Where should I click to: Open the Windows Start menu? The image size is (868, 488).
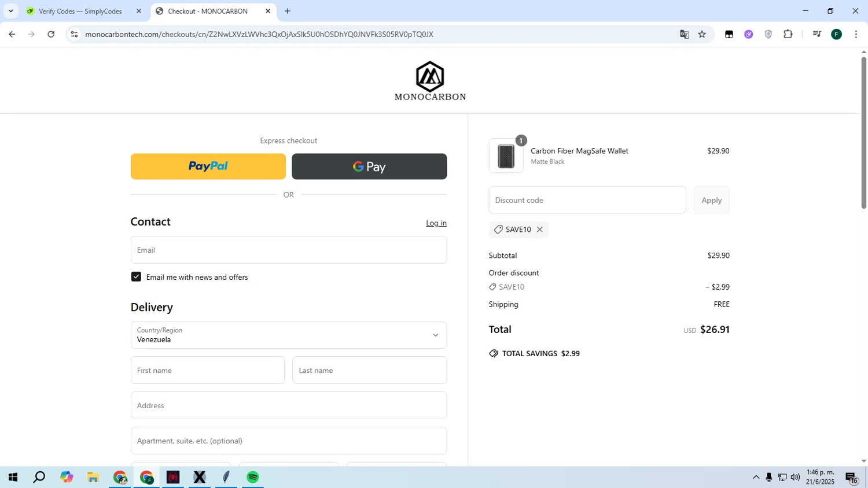coord(13,477)
